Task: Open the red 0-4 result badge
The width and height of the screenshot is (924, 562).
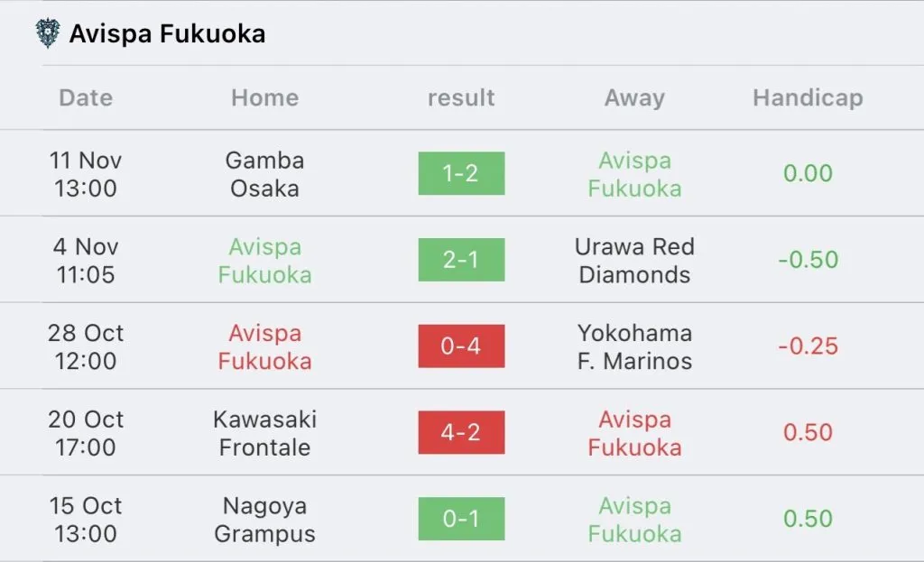Action: [461, 346]
